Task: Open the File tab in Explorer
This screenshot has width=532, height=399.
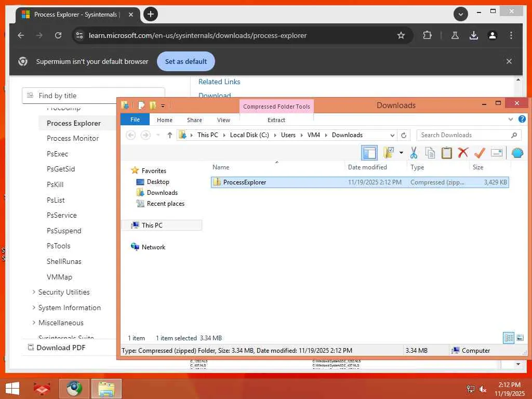Action: pos(135,119)
